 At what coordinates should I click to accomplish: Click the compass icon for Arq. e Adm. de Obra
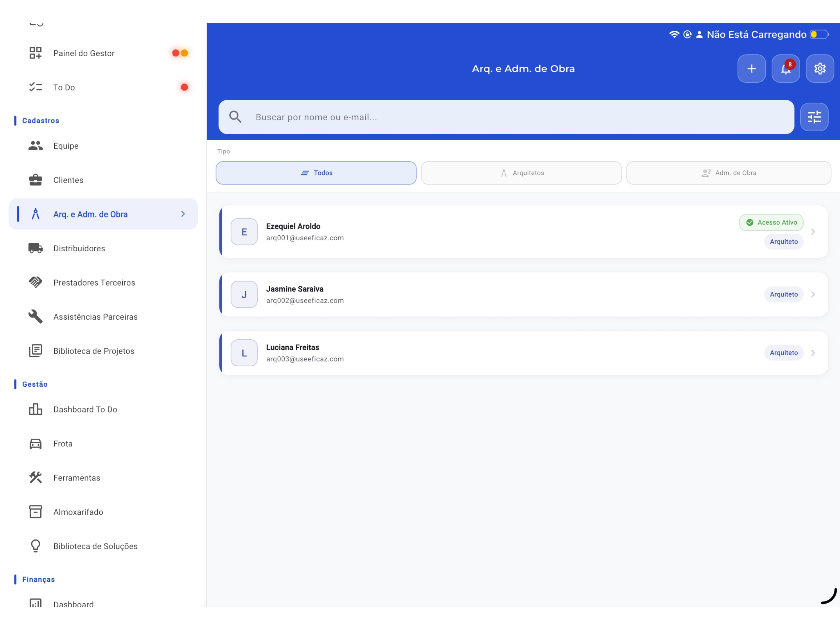tap(35, 214)
